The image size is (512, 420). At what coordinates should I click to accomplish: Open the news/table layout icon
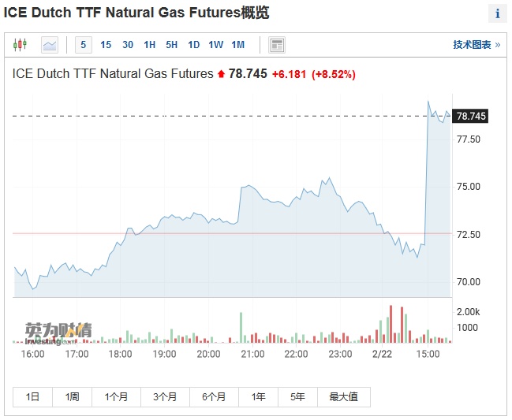pos(277,45)
